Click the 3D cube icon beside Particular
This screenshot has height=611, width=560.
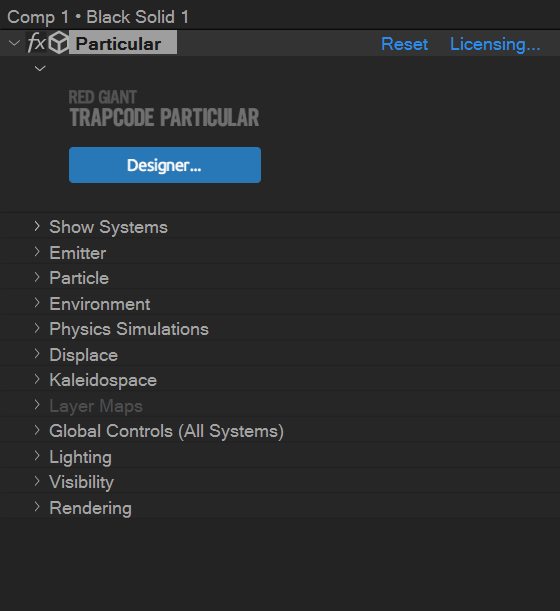[x=58, y=43]
